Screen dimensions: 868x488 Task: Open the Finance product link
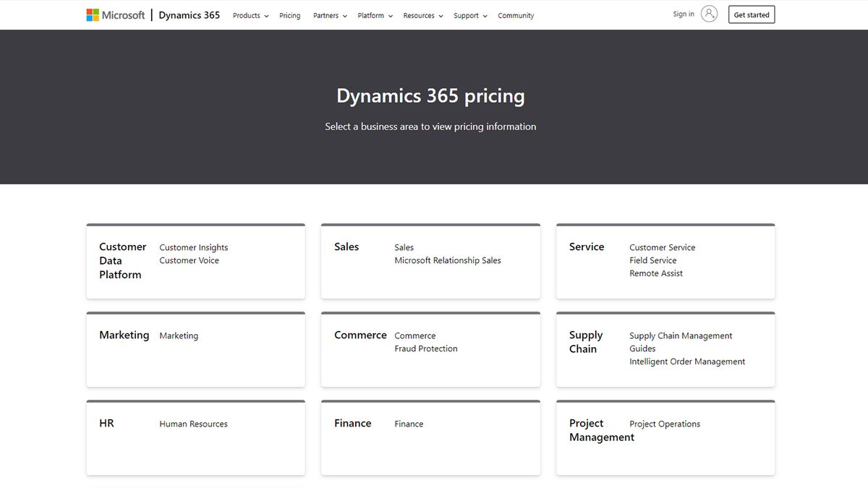point(409,424)
